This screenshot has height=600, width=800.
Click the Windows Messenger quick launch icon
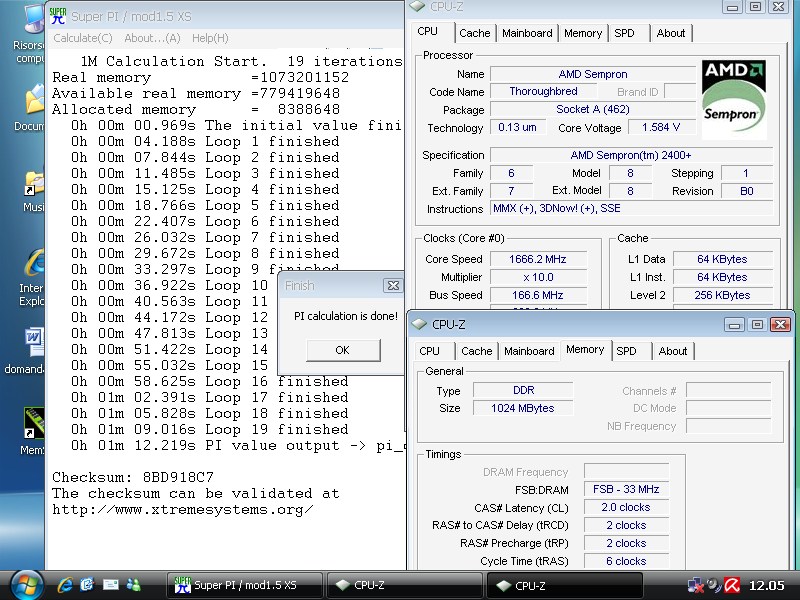click(134, 585)
